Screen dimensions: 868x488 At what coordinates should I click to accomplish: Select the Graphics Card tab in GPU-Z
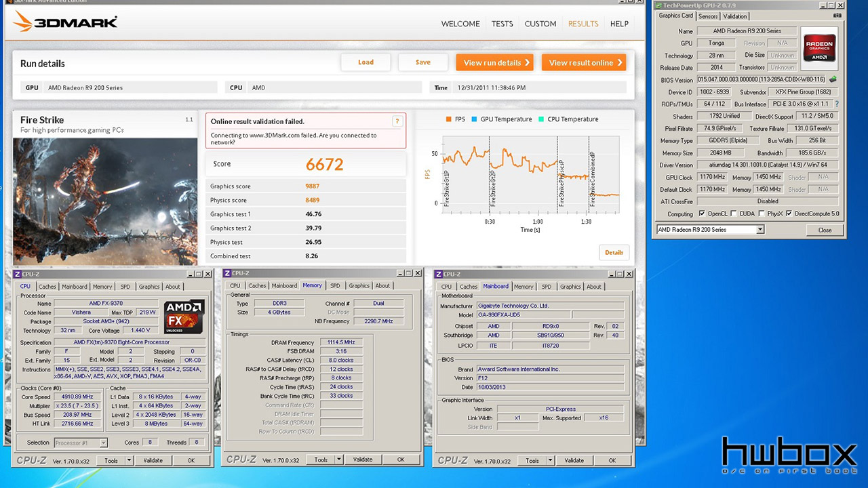click(676, 16)
